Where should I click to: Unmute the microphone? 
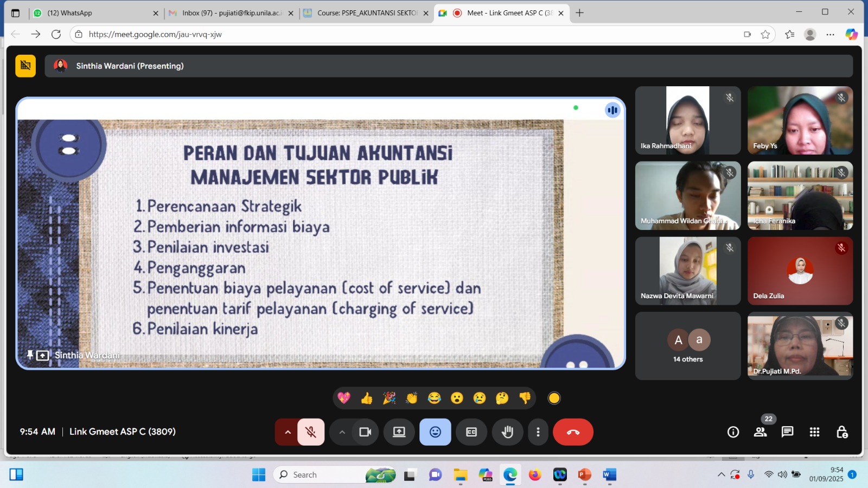pos(311,432)
